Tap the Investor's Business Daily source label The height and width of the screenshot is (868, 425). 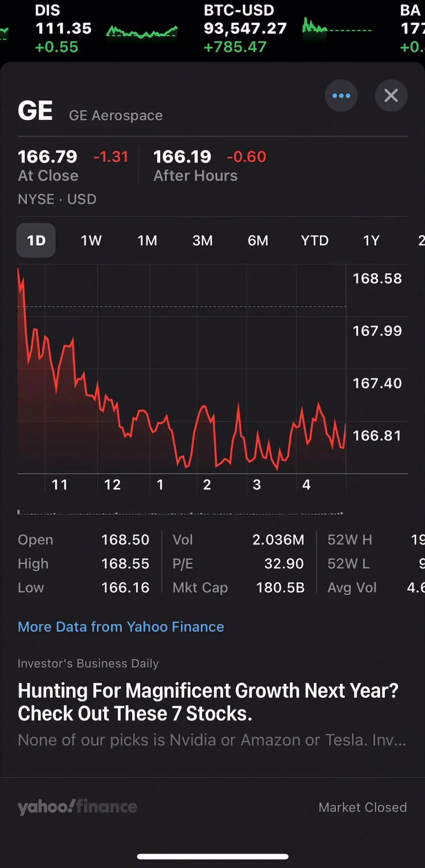(88, 663)
